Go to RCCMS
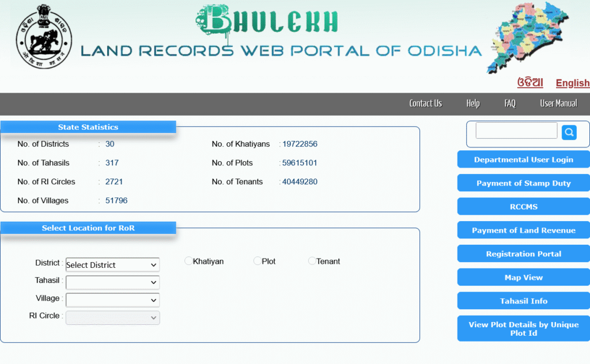The height and width of the screenshot is (364, 590). (x=523, y=207)
